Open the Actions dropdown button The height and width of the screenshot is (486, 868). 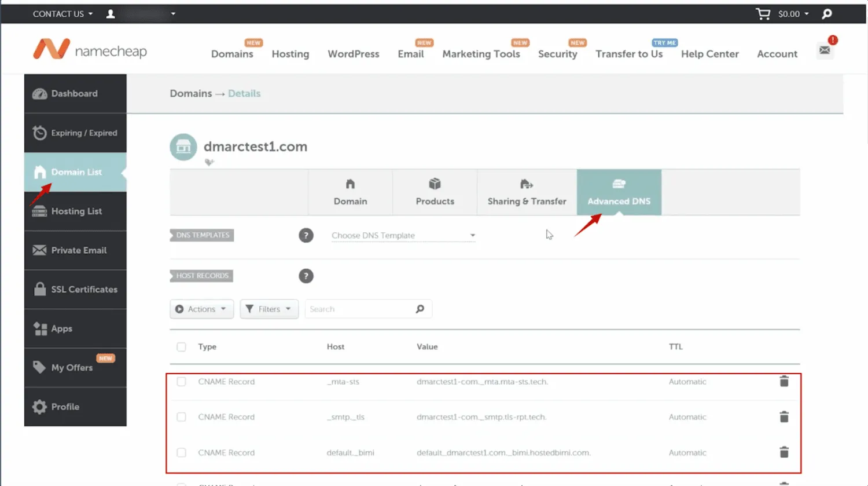(201, 309)
